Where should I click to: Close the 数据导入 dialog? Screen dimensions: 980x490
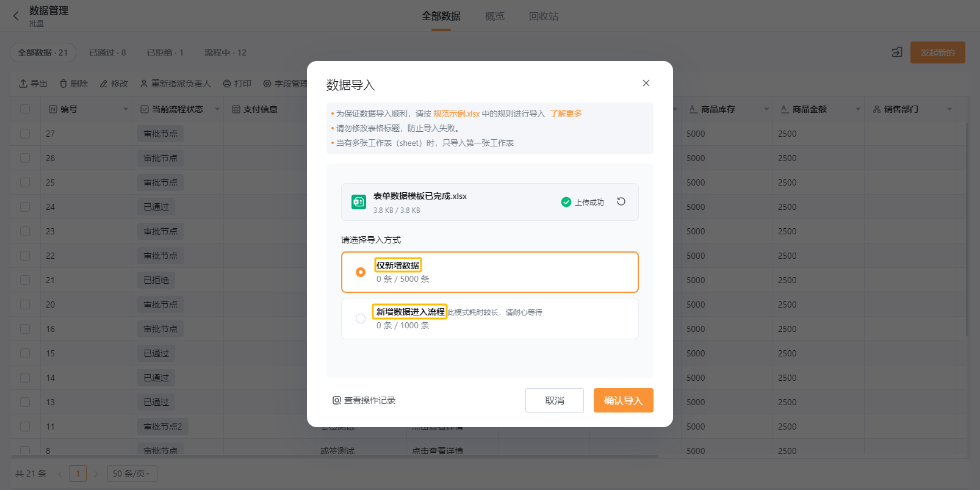pos(646,83)
